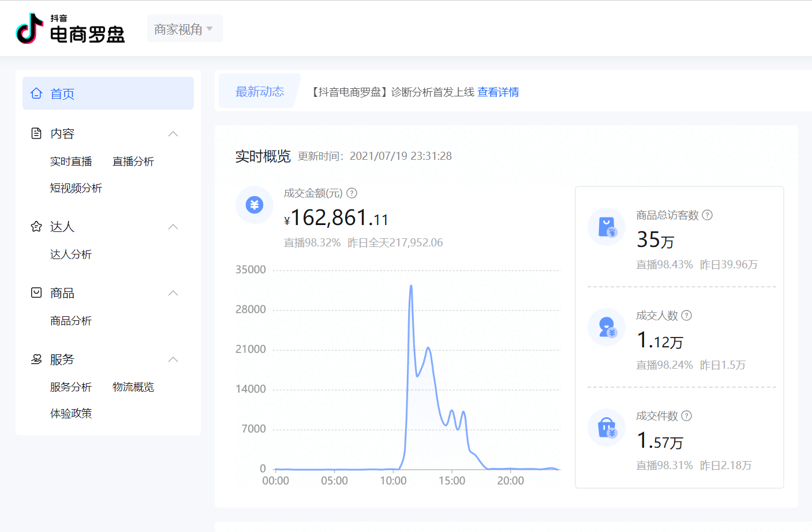This screenshot has width=812, height=532.
Task: Click the help icon next to 商品总访客数
Action: [707, 215]
